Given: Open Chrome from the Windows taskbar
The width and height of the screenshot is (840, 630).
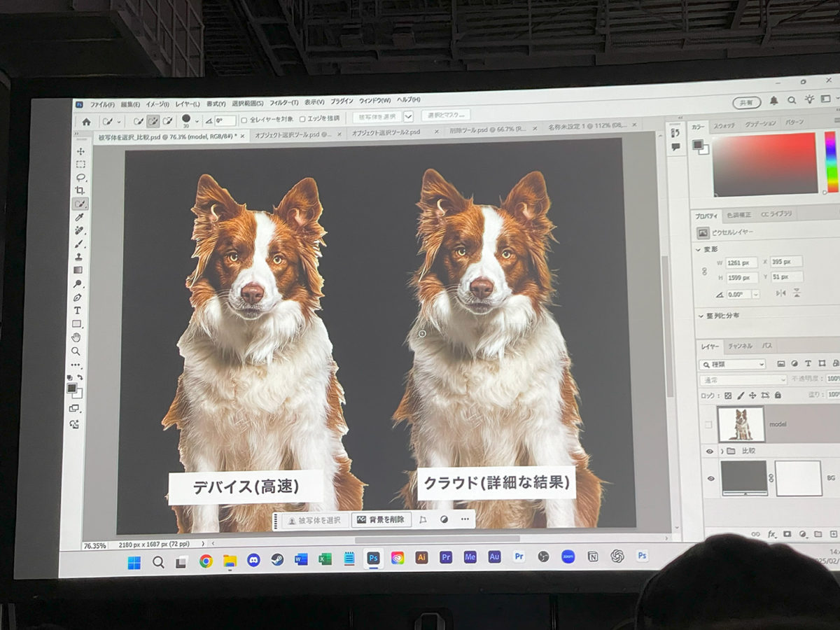Looking at the screenshot, I should click(206, 561).
